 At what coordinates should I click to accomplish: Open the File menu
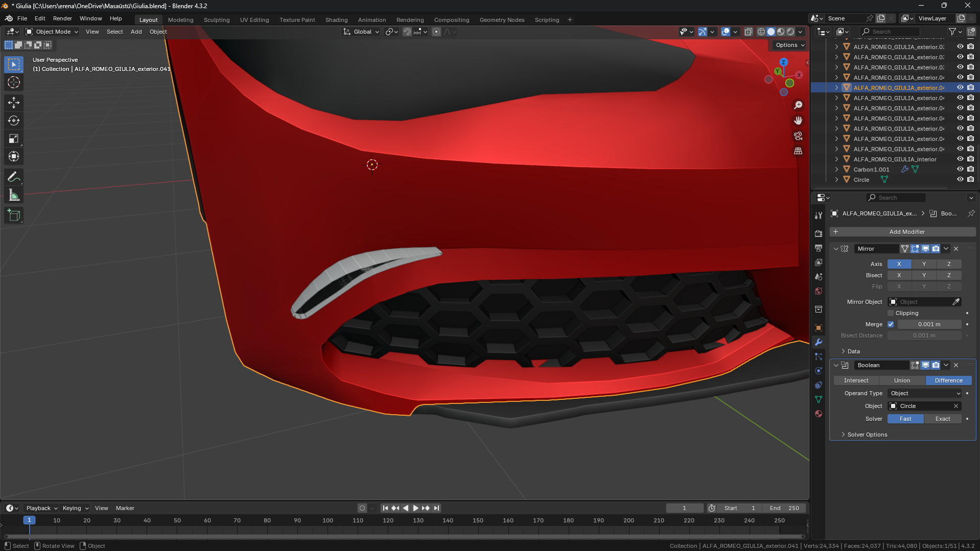click(22, 18)
